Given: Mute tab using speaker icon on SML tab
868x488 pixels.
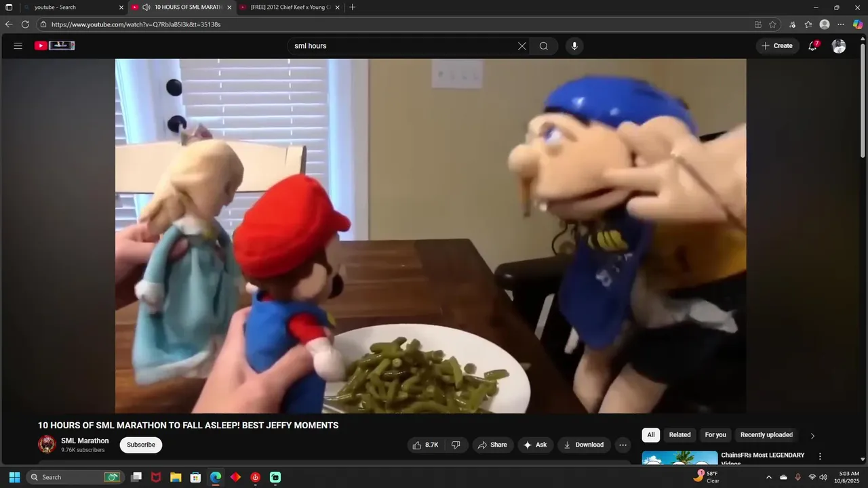Looking at the screenshot, I should (146, 7).
